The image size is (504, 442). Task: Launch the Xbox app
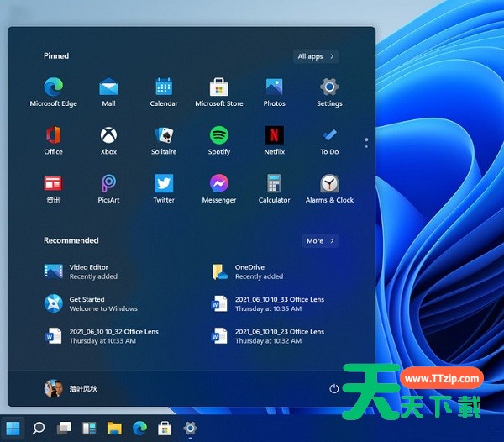(108, 135)
